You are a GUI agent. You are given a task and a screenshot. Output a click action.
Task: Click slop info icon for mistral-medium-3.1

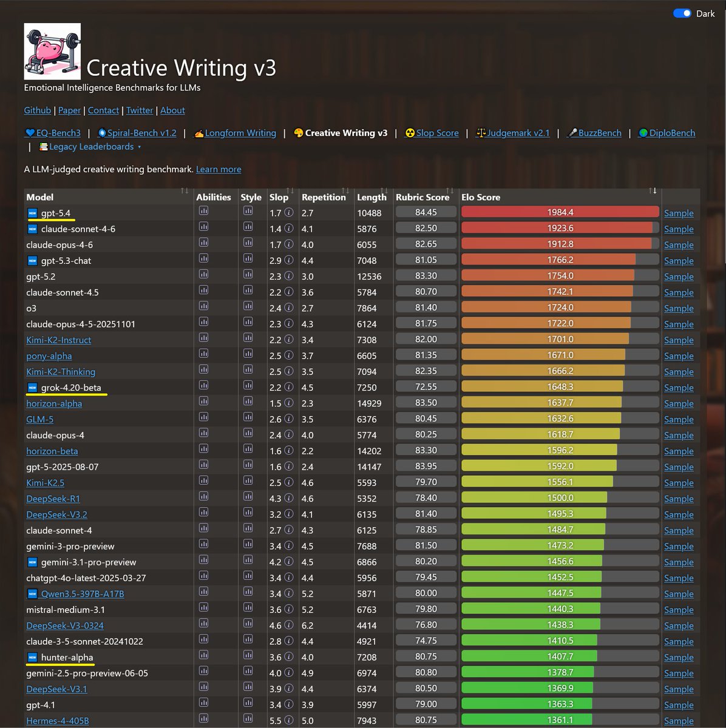[289, 609]
